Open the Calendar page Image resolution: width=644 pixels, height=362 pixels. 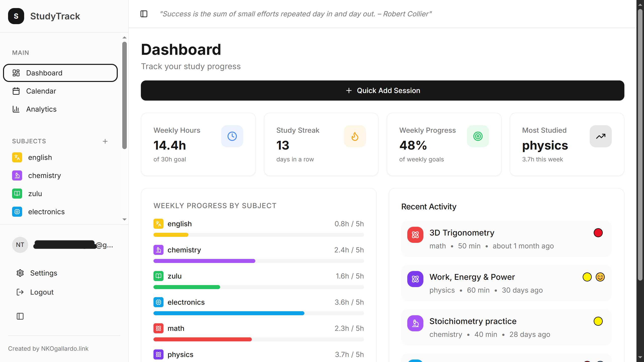click(x=60, y=91)
